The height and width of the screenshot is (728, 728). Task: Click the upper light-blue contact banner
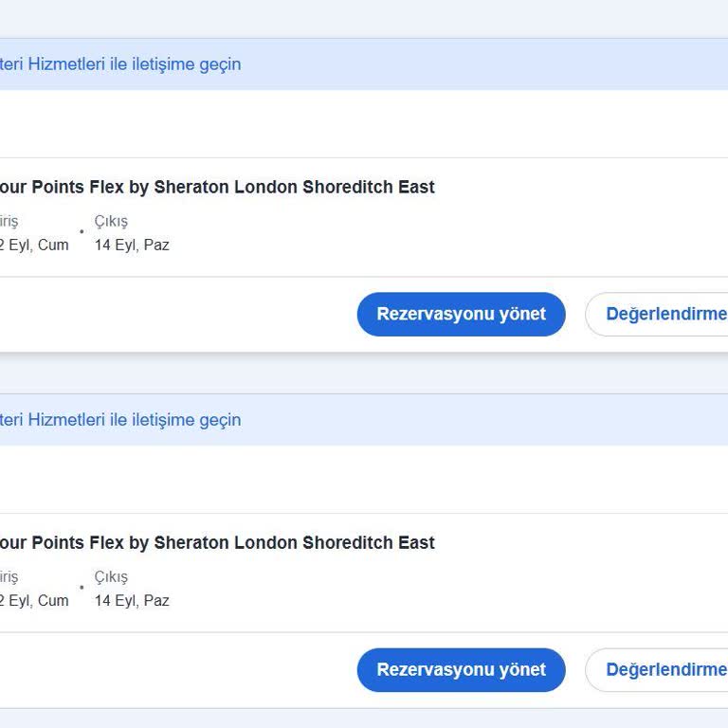tap(474, 64)
